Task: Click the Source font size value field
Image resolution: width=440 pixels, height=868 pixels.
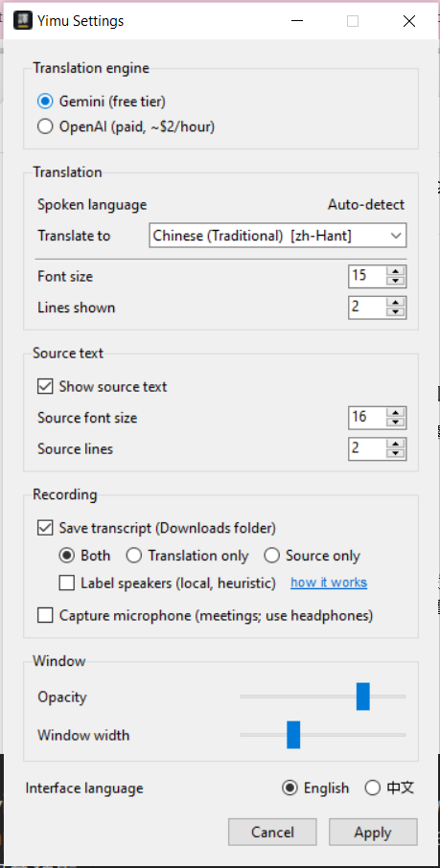Action: tap(367, 418)
